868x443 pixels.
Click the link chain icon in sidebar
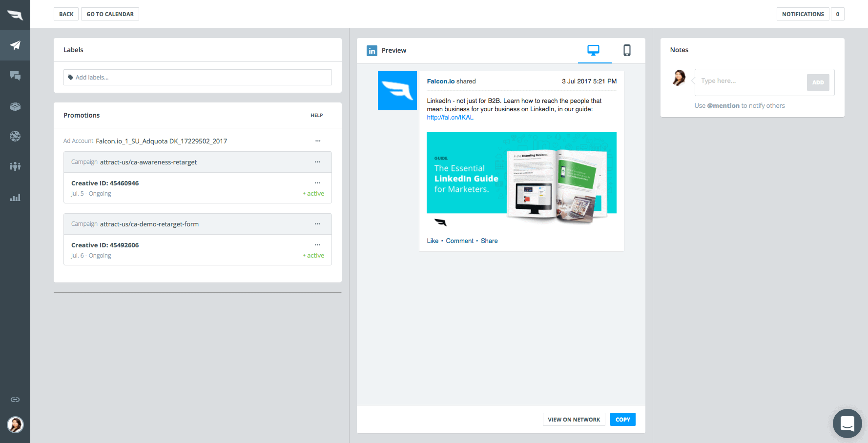click(x=15, y=400)
